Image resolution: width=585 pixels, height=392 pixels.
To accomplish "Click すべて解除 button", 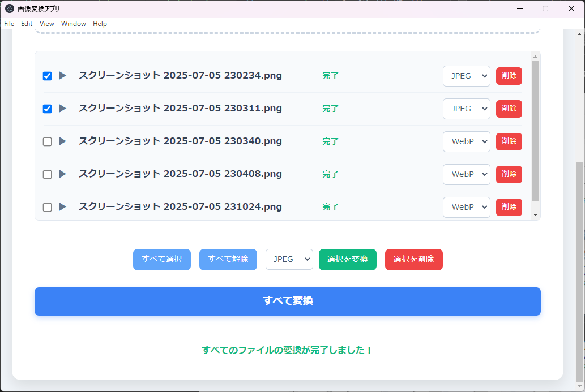I will 228,259.
